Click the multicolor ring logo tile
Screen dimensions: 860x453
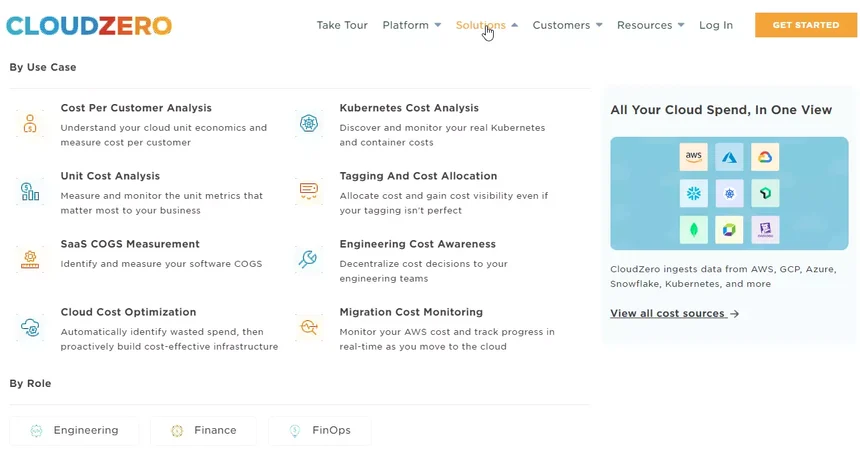pos(729,229)
